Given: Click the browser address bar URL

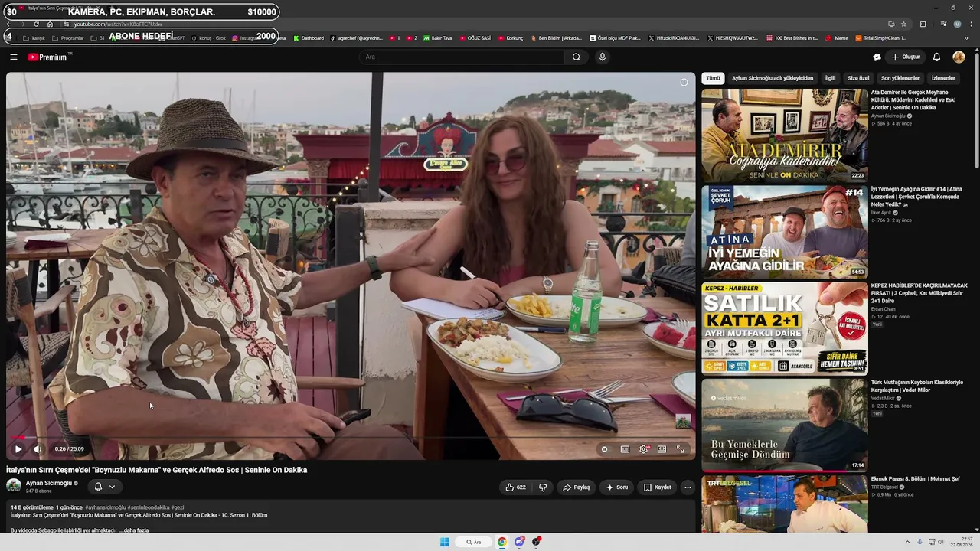Looking at the screenshot, I should point(119,24).
